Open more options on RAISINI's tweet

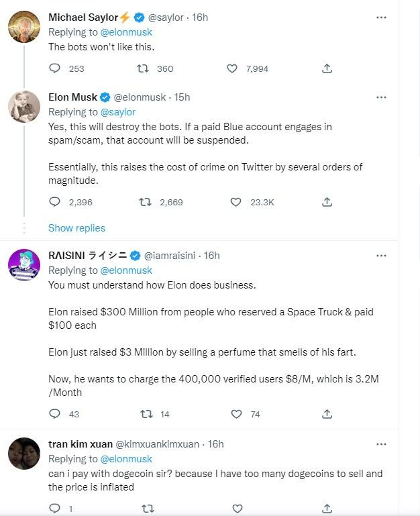pyautogui.click(x=381, y=256)
